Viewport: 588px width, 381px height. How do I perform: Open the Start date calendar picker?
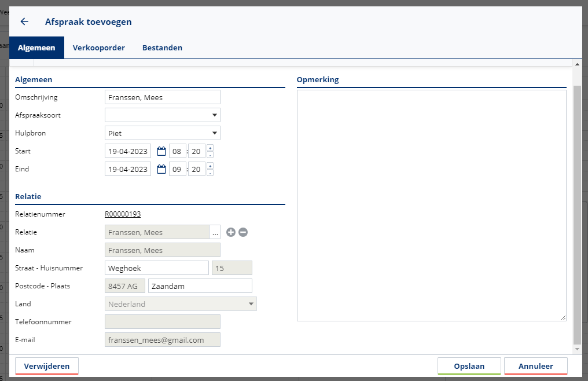161,151
